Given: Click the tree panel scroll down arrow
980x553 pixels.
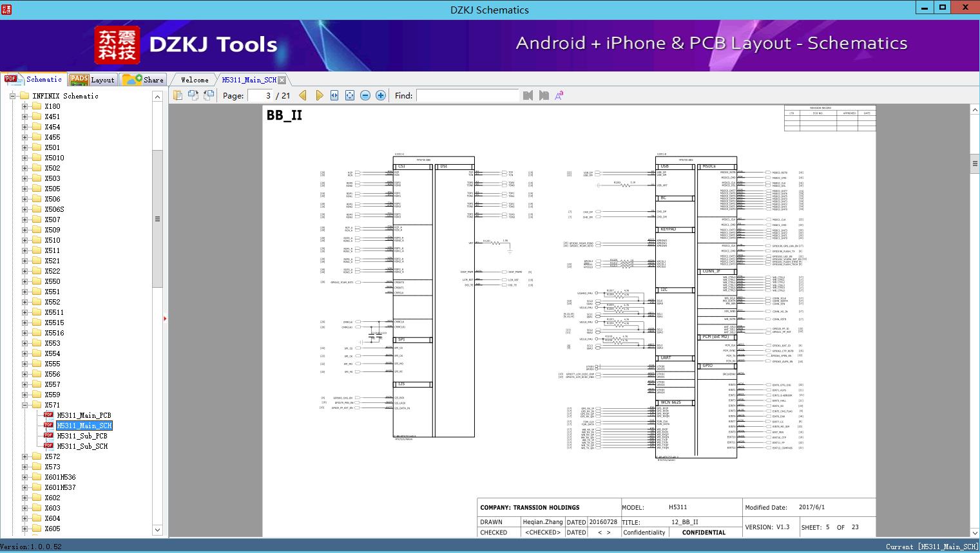Looking at the screenshot, I should point(157,530).
